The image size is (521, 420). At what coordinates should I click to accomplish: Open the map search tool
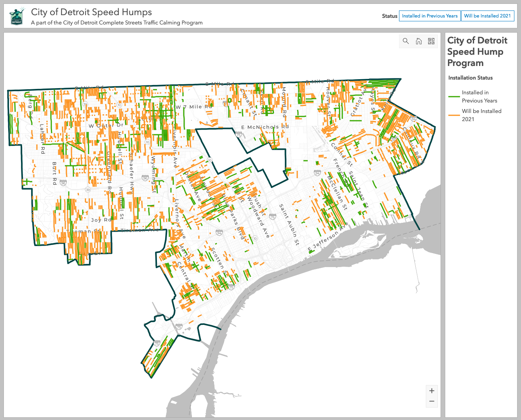pos(406,41)
